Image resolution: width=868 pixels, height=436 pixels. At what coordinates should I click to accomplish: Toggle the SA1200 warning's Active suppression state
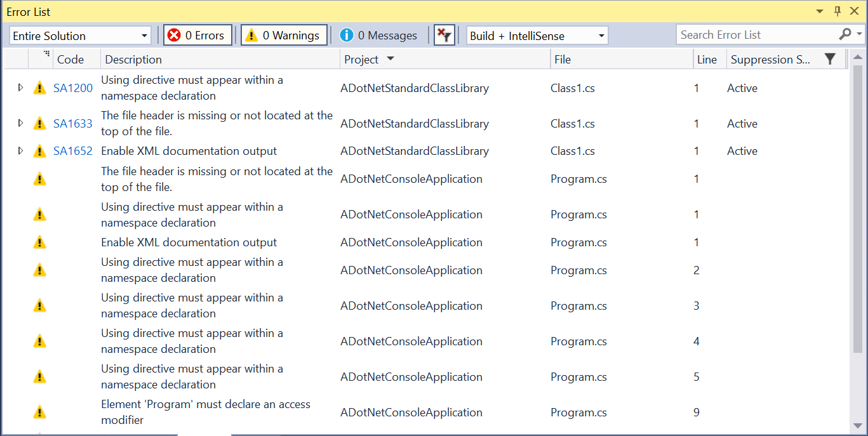tap(742, 88)
